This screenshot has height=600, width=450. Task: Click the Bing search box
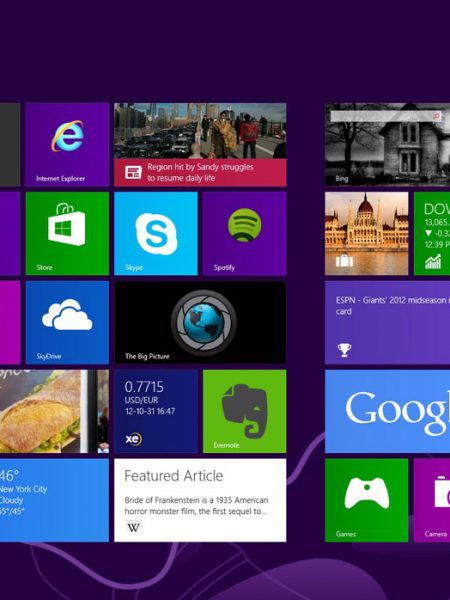(383, 116)
